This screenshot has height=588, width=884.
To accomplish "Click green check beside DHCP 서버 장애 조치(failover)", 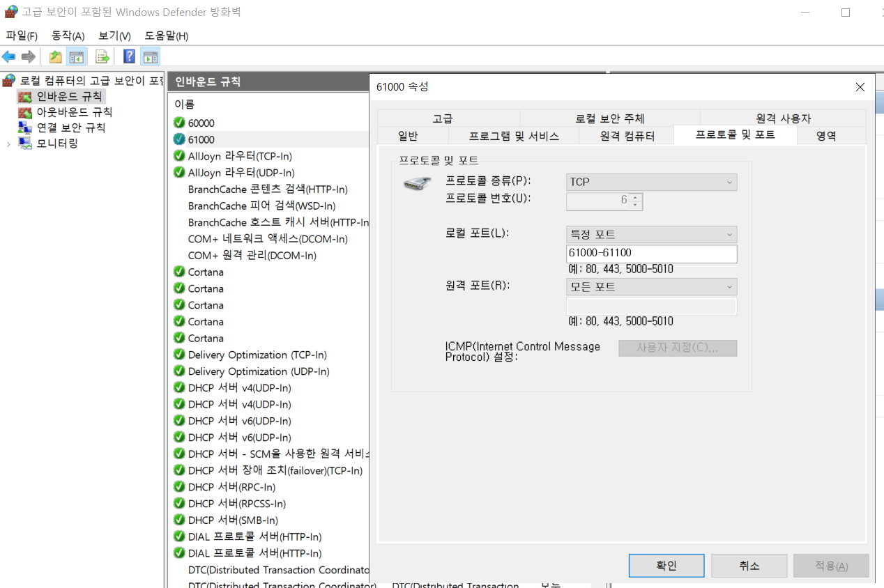I will coord(179,470).
